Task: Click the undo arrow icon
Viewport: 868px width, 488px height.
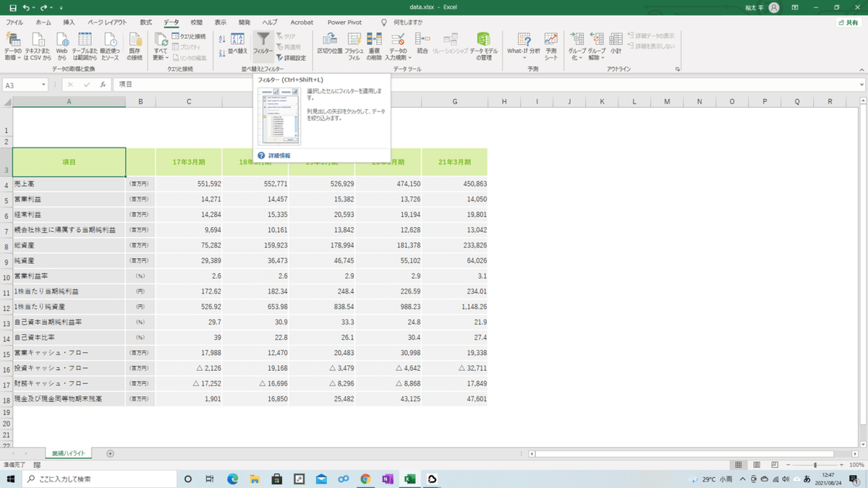Action: pos(27,7)
